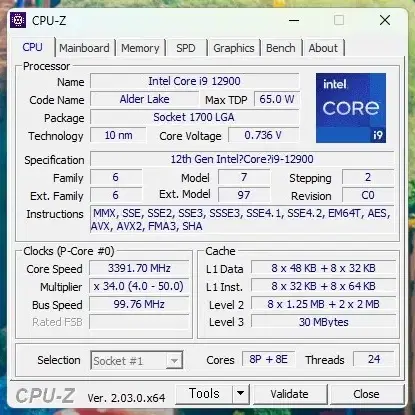Viewport: 415px width, 415px height.
Task: Expand the Tools dropdown arrow
Action: [x=241, y=394]
